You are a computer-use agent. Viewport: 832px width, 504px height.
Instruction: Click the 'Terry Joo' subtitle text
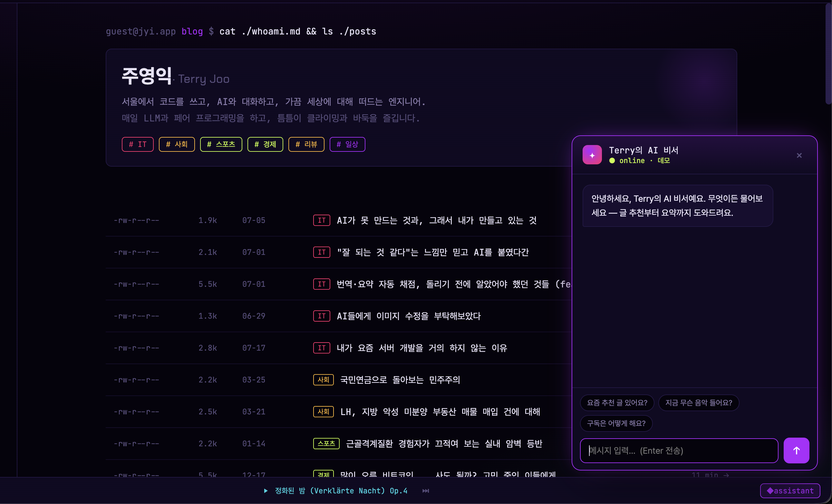point(204,79)
